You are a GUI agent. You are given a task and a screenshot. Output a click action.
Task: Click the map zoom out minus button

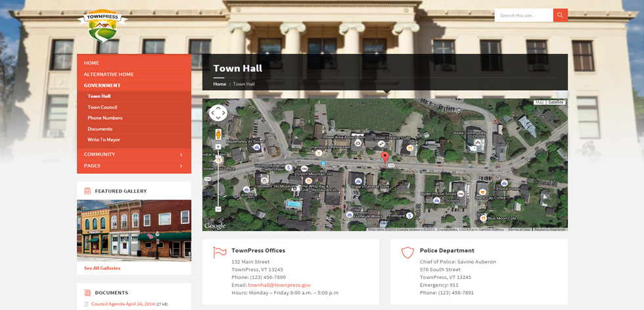218,209
